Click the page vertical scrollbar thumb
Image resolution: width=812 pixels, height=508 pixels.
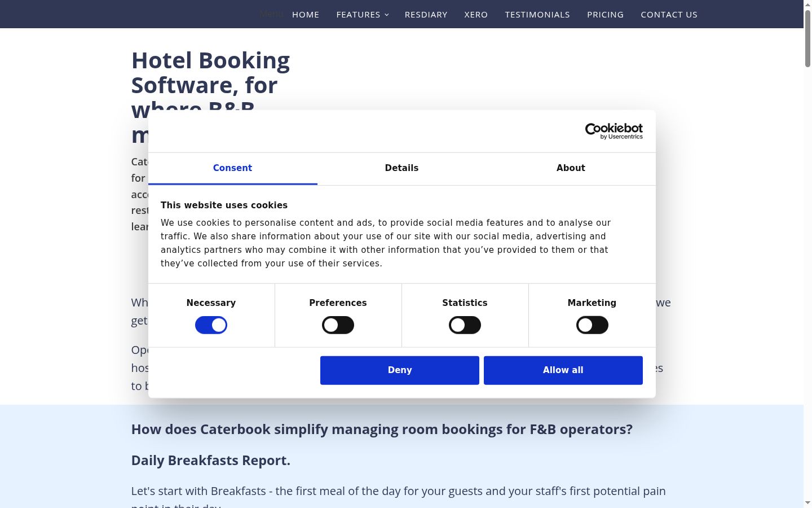pyautogui.click(x=807, y=38)
